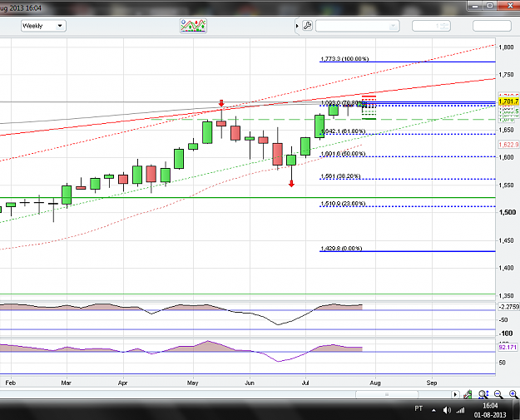Open the volume speaker tray icon
Screen dimensions: 520x420
(447, 410)
